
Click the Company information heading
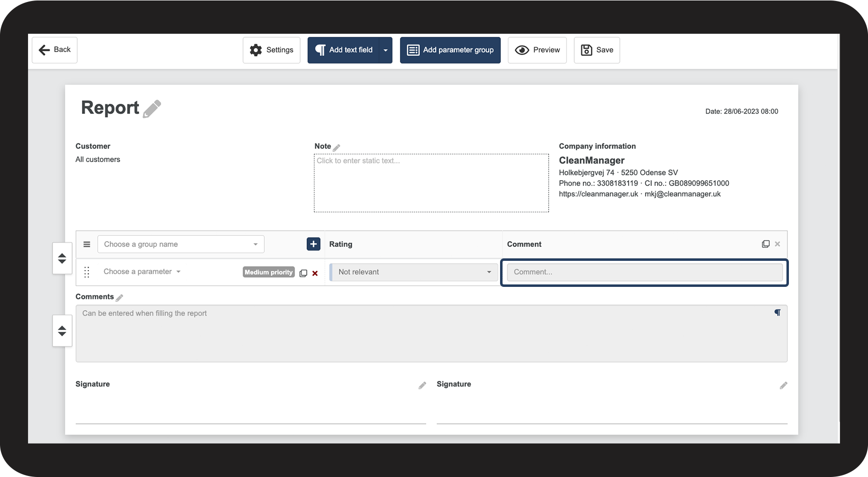tap(597, 146)
